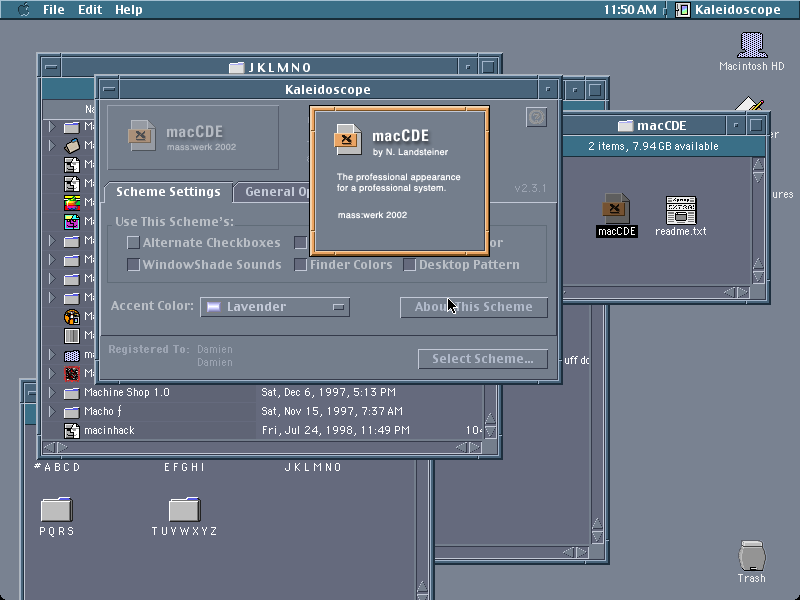Click the E F G H I folder label
800x600 pixels.
pos(184,467)
